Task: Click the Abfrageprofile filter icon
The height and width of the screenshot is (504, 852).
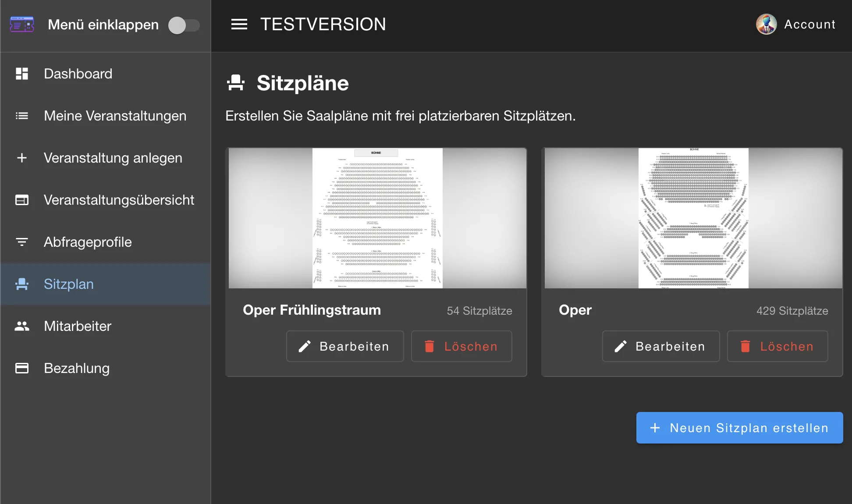Action: coord(22,242)
